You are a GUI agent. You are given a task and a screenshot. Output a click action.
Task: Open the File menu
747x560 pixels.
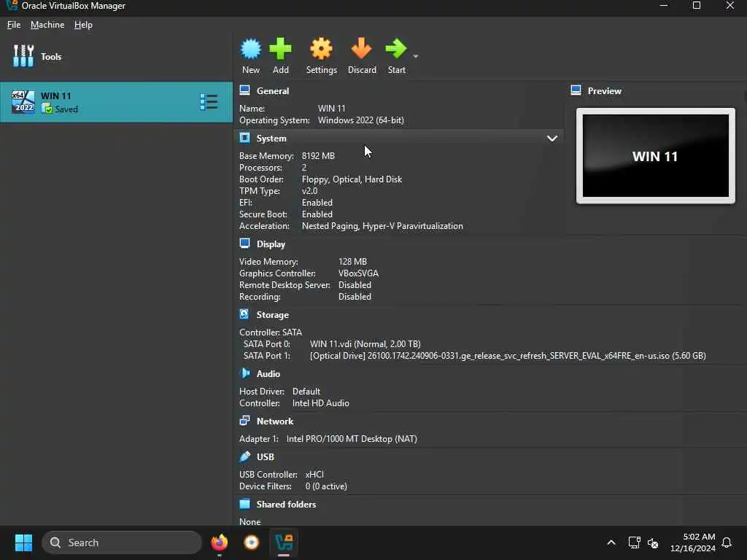pyautogui.click(x=14, y=25)
